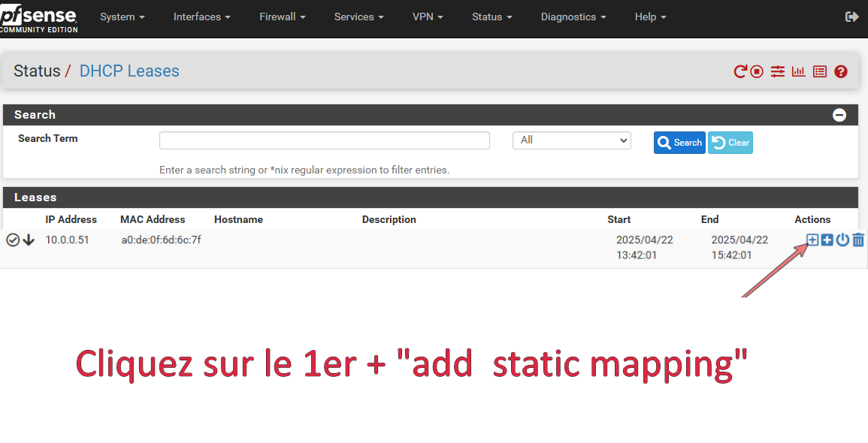Viewport: 868px width, 443px height.
Task: Open the status graph bar-chart icon
Action: [x=798, y=71]
